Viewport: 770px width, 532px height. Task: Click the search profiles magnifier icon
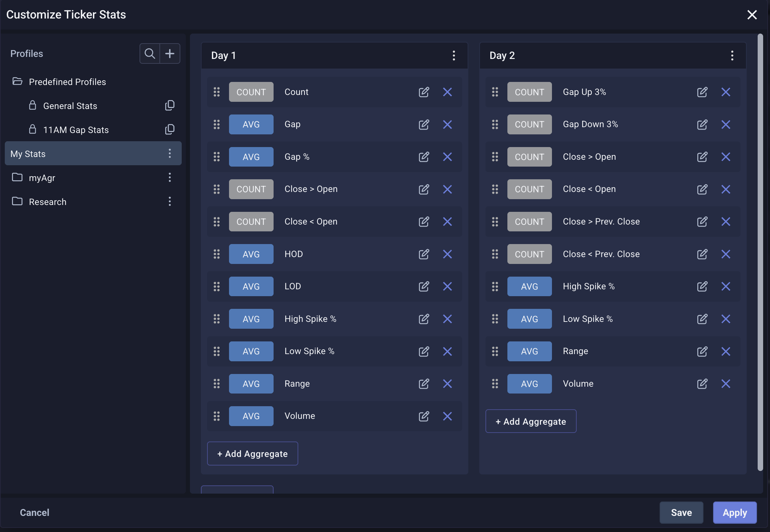coord(150,53)
